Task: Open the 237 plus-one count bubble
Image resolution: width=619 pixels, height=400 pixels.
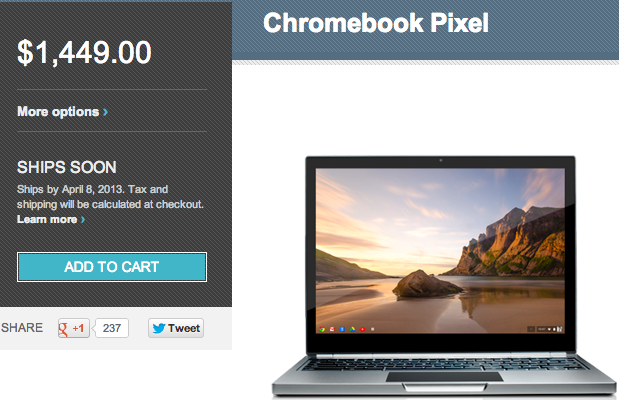Action: (x=111, y=328)
